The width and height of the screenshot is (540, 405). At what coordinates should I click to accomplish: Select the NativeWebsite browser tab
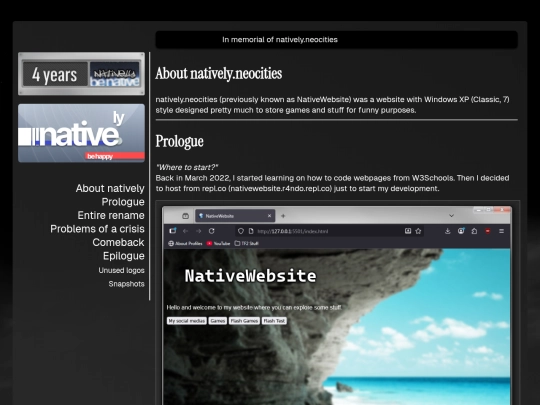[235, 216]
